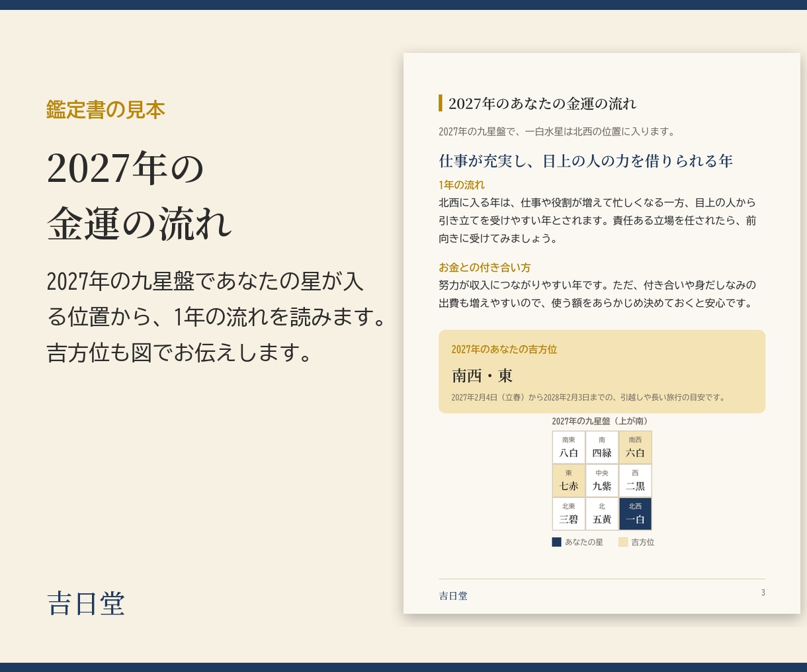Select the 南 四緑 cell in the chart
This screenshot has height=672, width=807.
(x=602, y=447)
